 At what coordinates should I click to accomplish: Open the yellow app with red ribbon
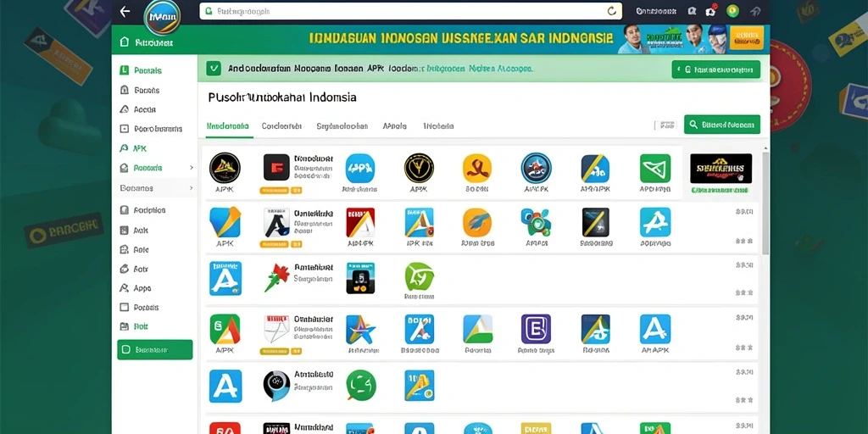pyautogui.click(x=476, y=169)
